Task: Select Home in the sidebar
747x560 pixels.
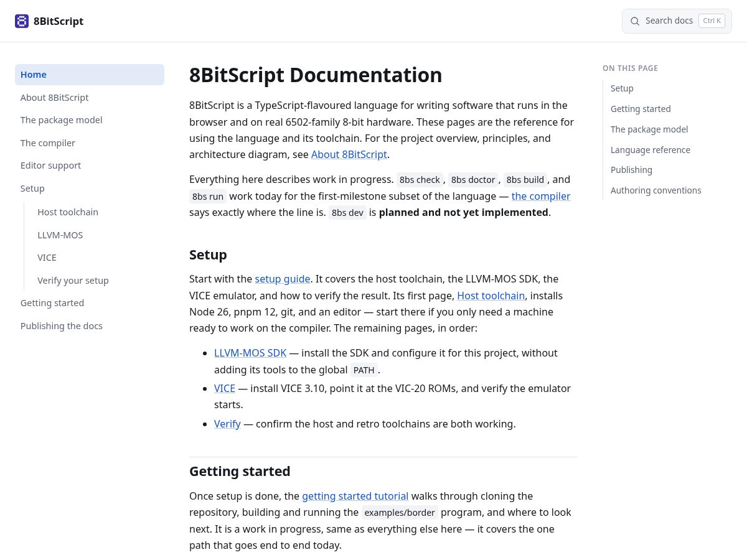Action: pos(90,75)
